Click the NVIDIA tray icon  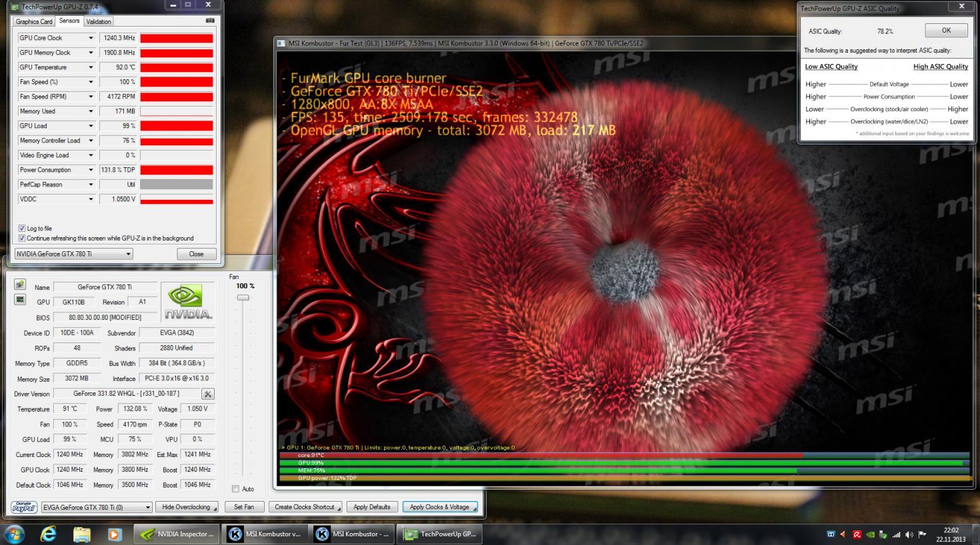(870, 534)
